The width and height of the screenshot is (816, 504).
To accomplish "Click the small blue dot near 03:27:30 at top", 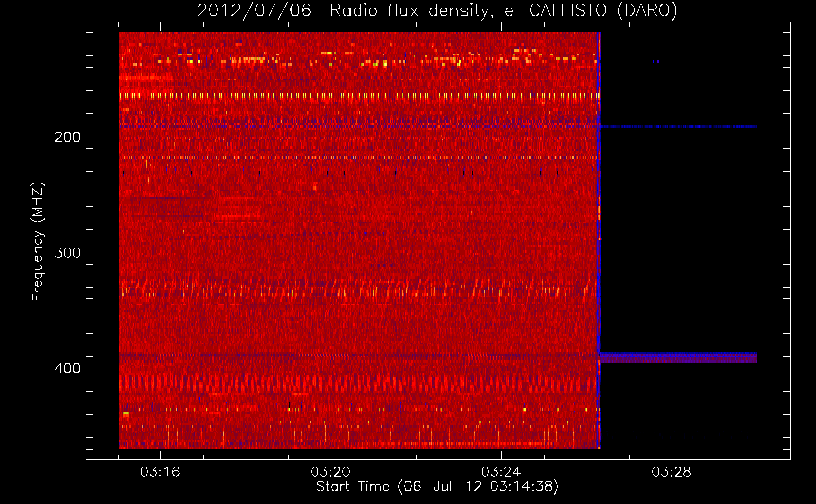I will [655, 61].
